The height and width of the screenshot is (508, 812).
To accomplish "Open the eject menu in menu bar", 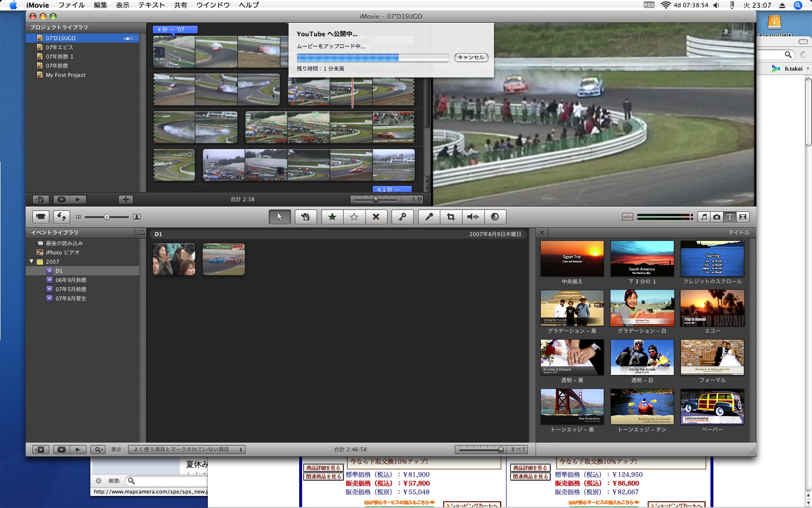I will [x=782, y=5].
